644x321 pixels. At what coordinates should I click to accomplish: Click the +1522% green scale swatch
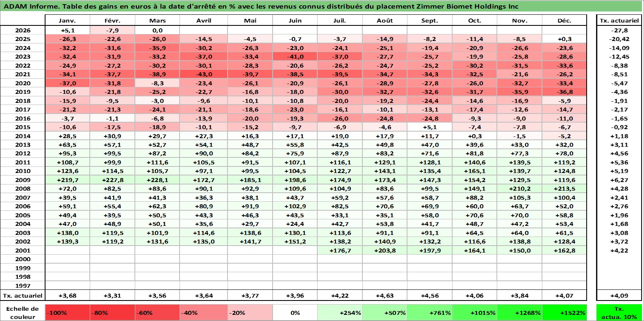(564, 313)
